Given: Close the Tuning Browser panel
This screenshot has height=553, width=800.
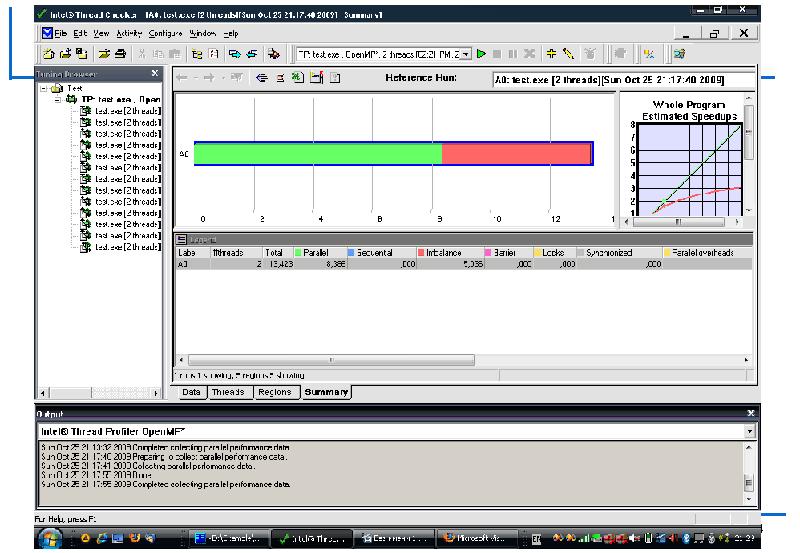Looking at the screenshot, I should point(154,74).
